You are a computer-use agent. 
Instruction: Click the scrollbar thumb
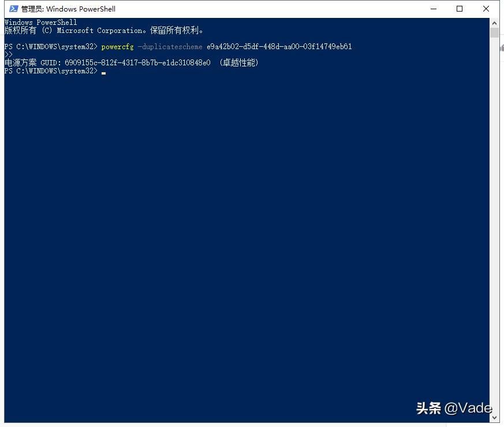(x=494, y=33)
